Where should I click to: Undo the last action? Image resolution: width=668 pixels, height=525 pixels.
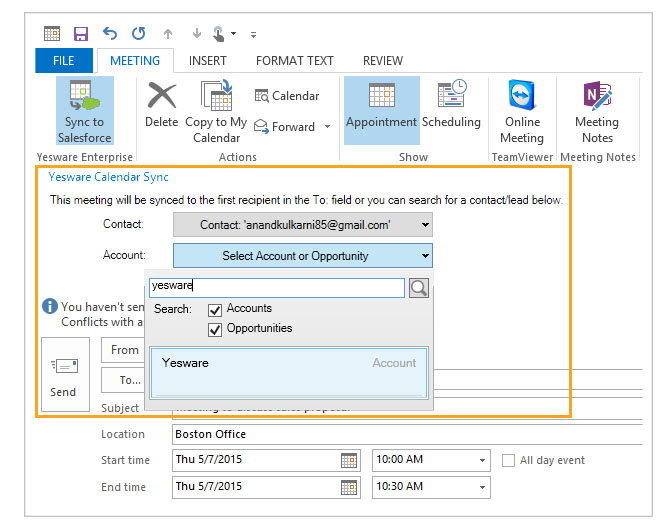109,33
